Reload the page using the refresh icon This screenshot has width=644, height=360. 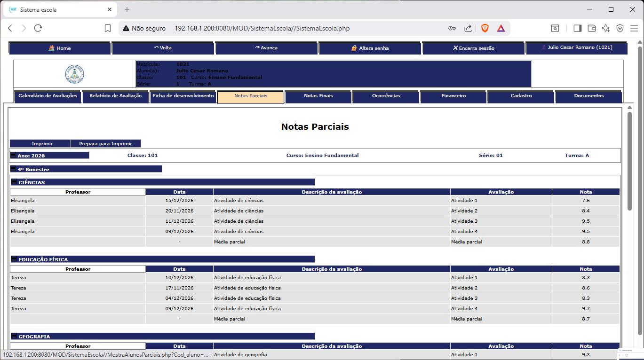[38, 28]
